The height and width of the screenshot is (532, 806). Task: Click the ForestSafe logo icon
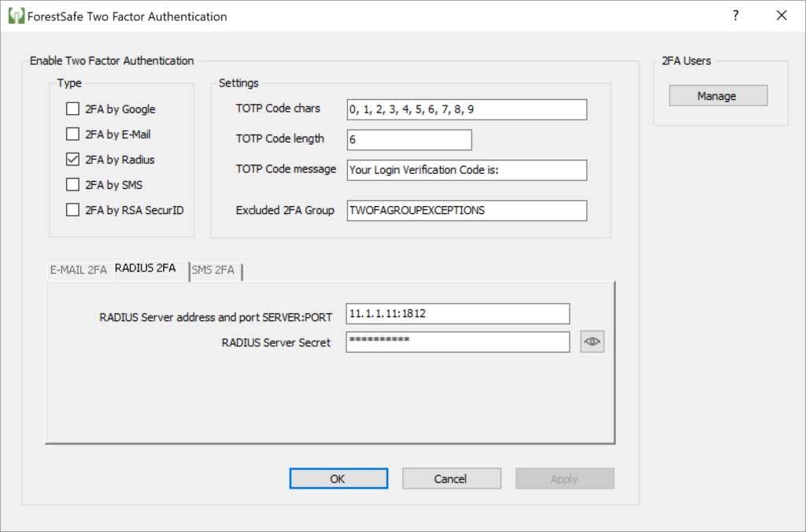[x=16, y=16]
